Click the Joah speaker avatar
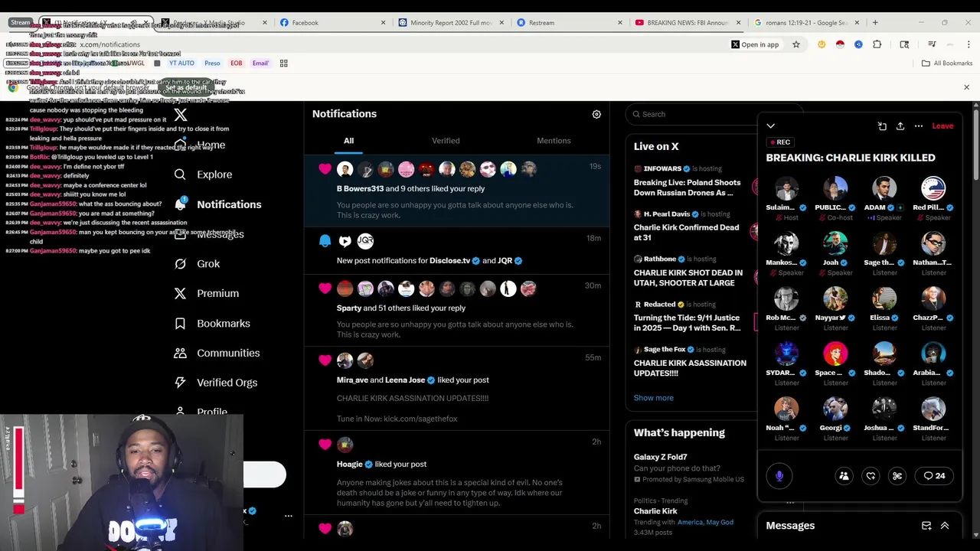Viewport: 980px width, 551px height. pos(835,243)
